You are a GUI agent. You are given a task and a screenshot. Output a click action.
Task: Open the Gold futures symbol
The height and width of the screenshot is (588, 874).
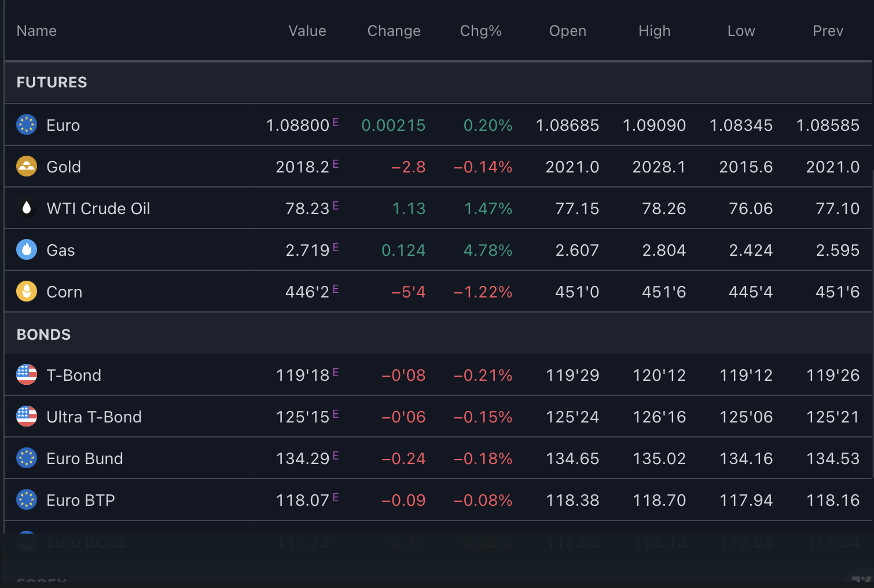click(x=64, y=167)
